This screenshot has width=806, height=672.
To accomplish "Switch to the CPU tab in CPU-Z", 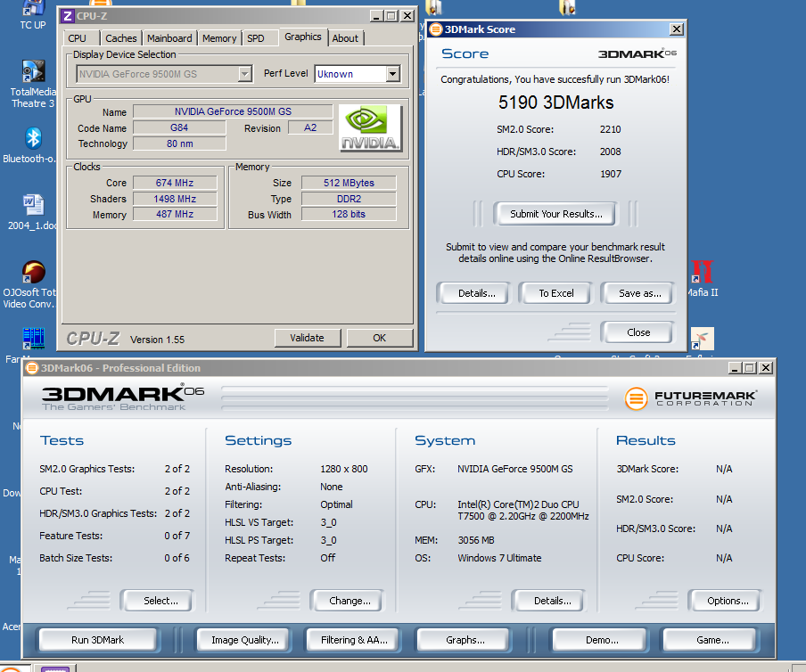I will (77, 38).
